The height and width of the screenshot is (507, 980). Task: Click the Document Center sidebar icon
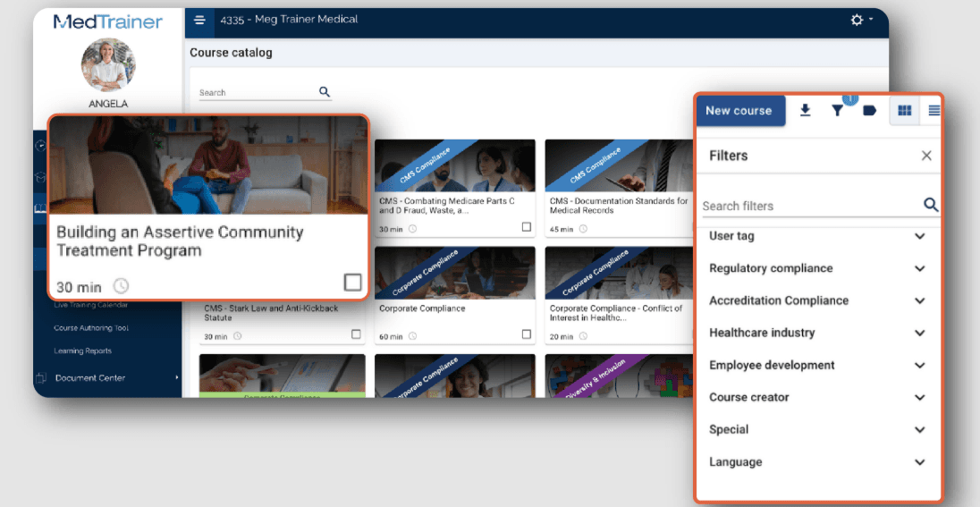(41, 377)
